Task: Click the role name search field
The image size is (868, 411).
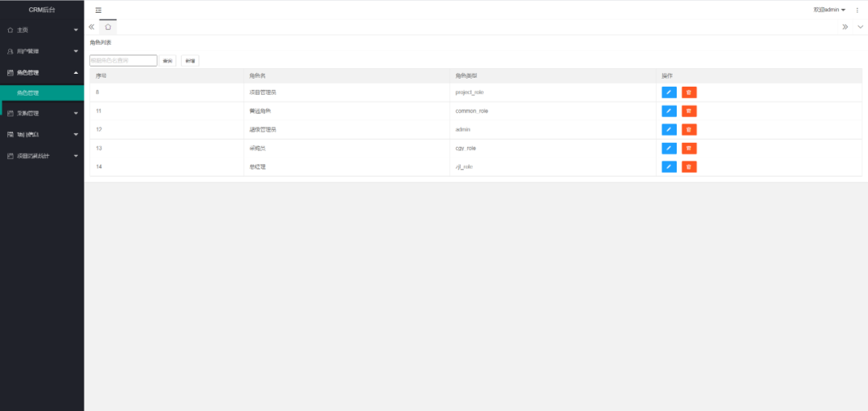Action: point(124,61)
